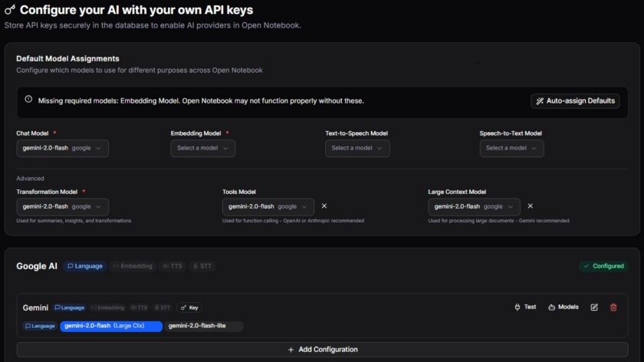Open Models list for Gemini
The width and height of the screenshot is (644, 362).
point(563,307)
